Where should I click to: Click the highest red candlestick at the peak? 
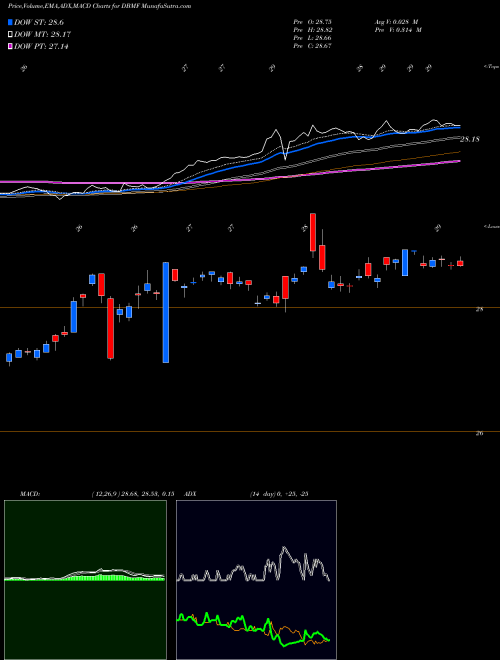pyautogui.click(x=313, y=232)
